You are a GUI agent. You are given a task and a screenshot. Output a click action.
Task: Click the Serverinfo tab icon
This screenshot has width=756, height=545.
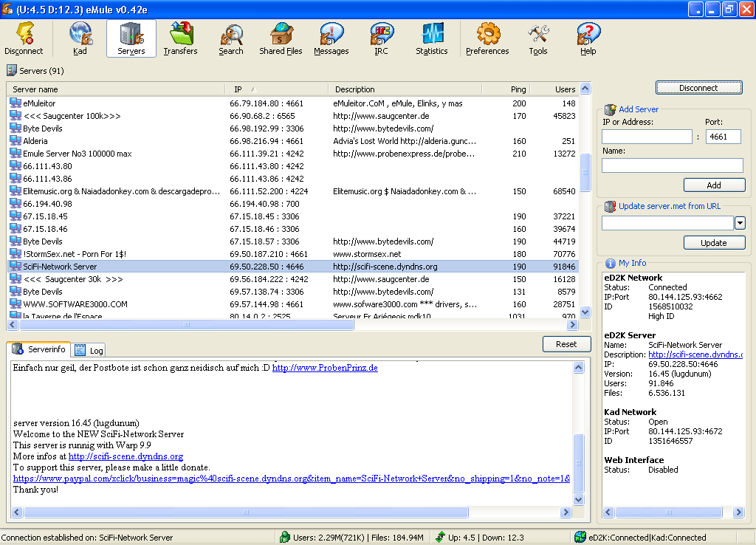(18, 349)
